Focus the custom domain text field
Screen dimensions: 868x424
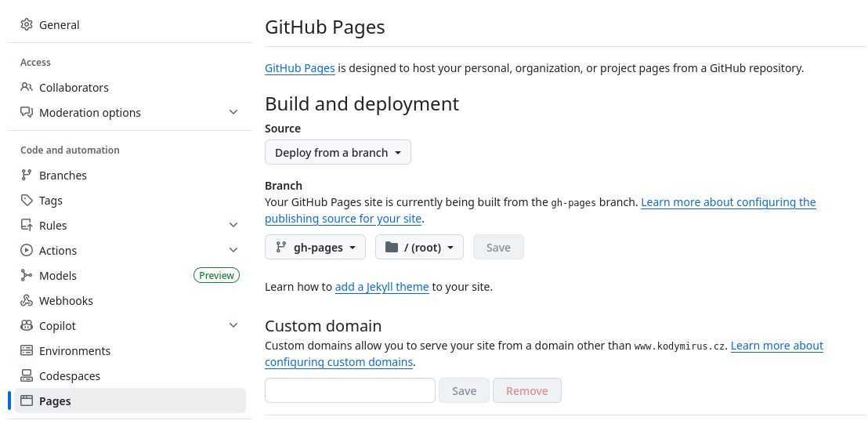pyautogui.click(x=350, y=390)
